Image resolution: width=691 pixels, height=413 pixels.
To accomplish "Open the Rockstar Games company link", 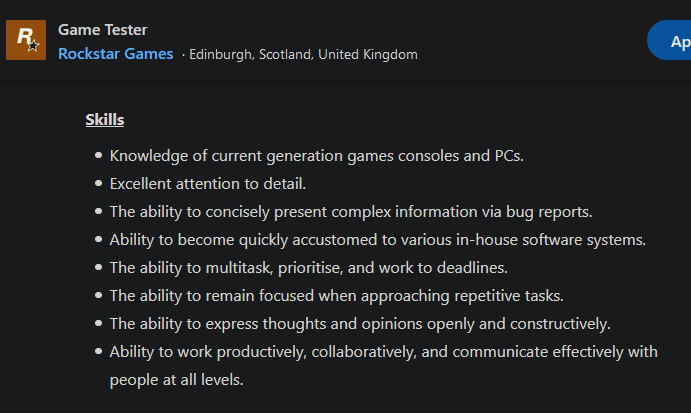I will pyautogui.click(x=115, y=54).
